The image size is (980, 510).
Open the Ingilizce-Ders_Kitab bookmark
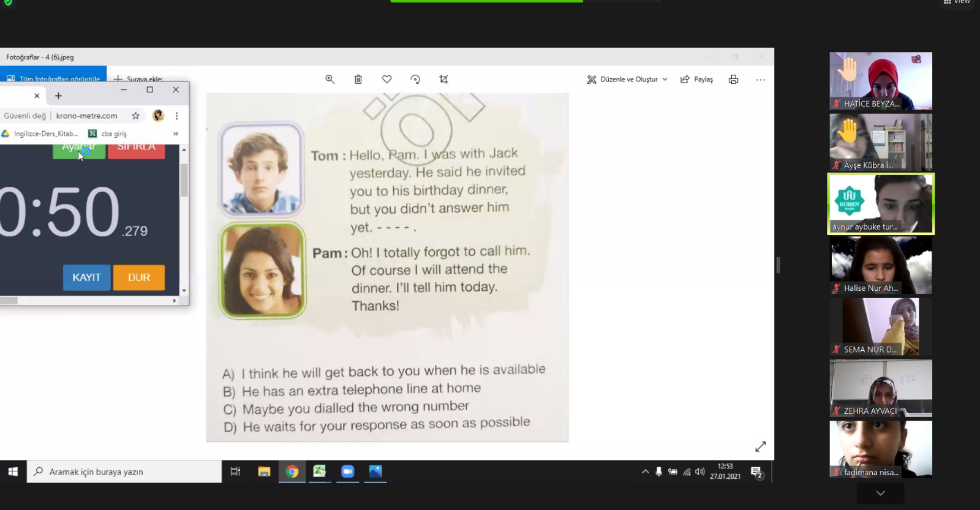[x=40, y=133]
